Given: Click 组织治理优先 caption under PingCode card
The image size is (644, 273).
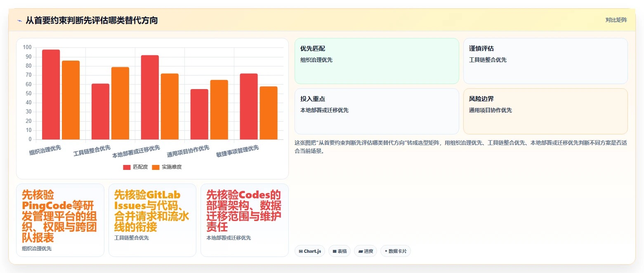Looking at the screenshot, I should pos(37,249).
